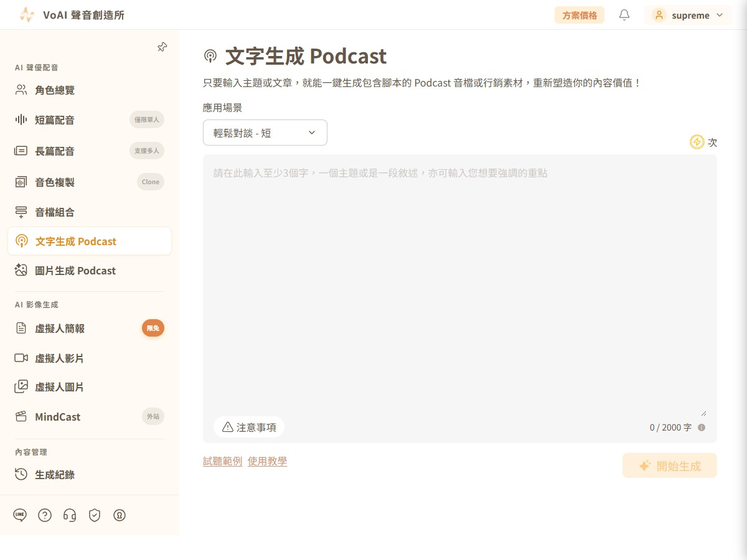Open 長篇配音 menu item
The height and width of the screenshot is (560, 747).
(90, 151)
